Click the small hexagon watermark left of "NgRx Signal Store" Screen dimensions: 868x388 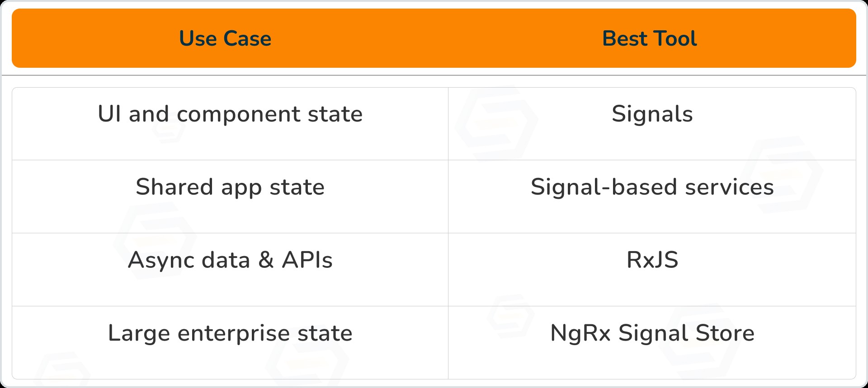pos(511,315)
